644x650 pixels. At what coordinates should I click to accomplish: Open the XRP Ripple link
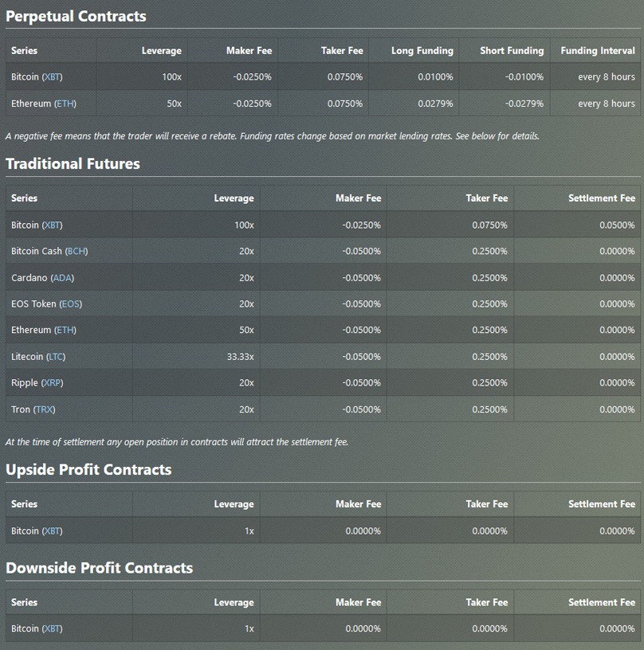[x=52, y=383]
